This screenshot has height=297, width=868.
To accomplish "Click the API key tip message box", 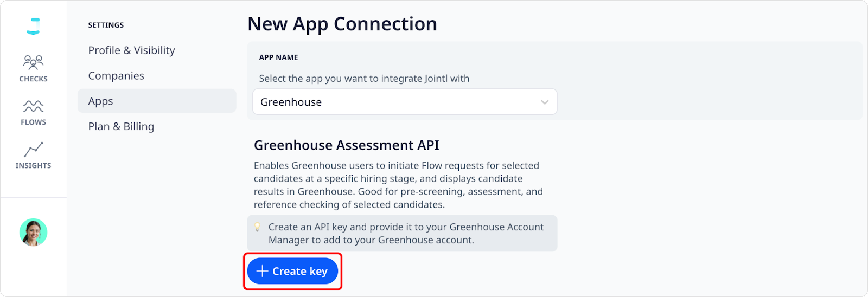I will pos(402,234).
